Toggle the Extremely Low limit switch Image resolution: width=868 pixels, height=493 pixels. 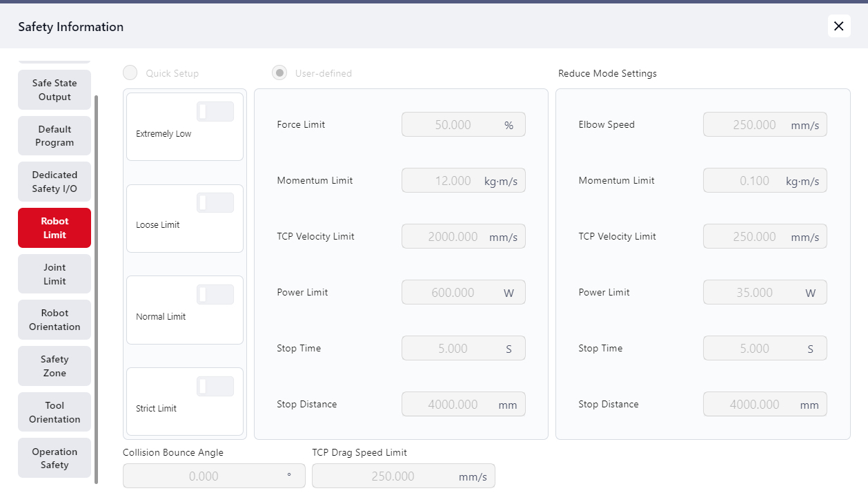[x=215, y=111]
